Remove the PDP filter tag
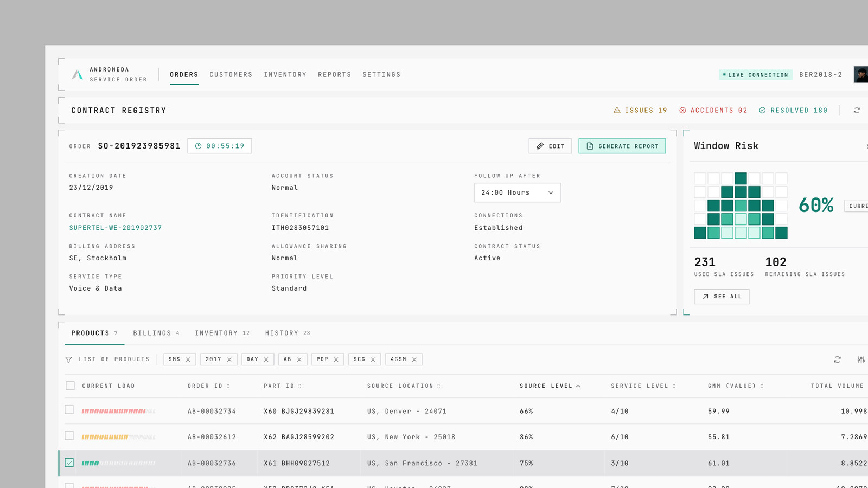The image size is (868, 488). [336, 359]
